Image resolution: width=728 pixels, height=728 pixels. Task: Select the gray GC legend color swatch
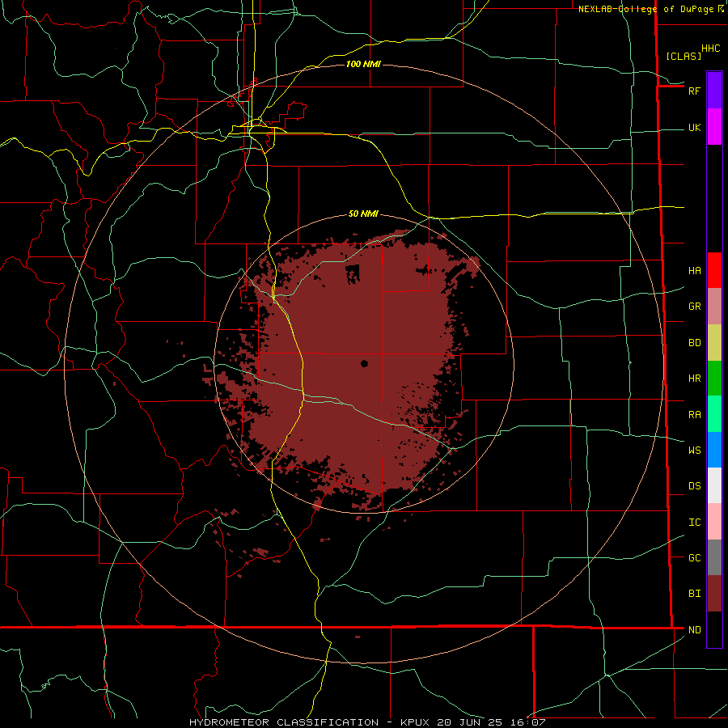714,557
